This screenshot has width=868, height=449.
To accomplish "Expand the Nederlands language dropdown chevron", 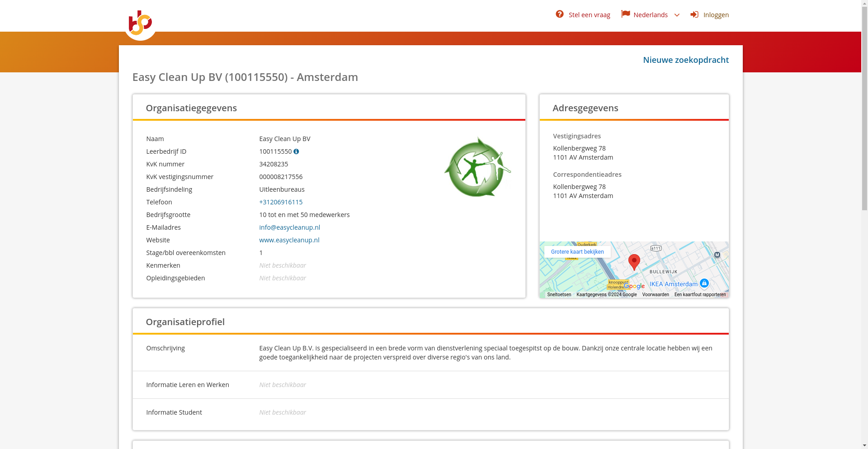I will click(x=677, y=15).
